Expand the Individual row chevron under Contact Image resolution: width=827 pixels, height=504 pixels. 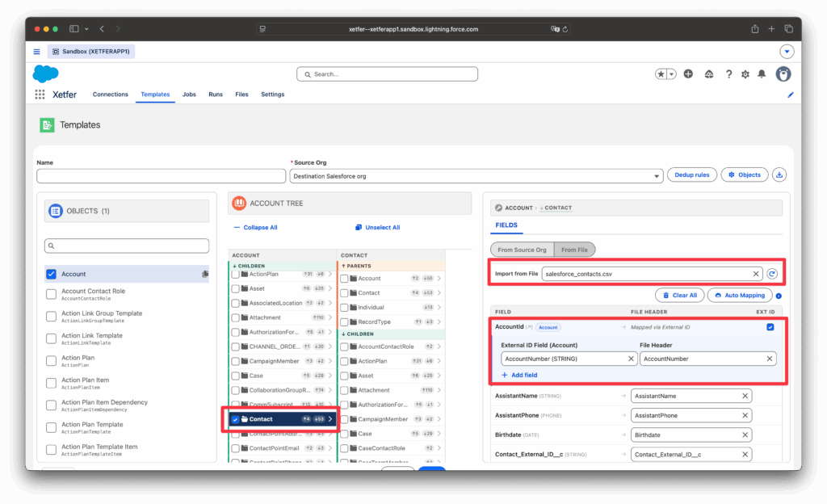439,308
